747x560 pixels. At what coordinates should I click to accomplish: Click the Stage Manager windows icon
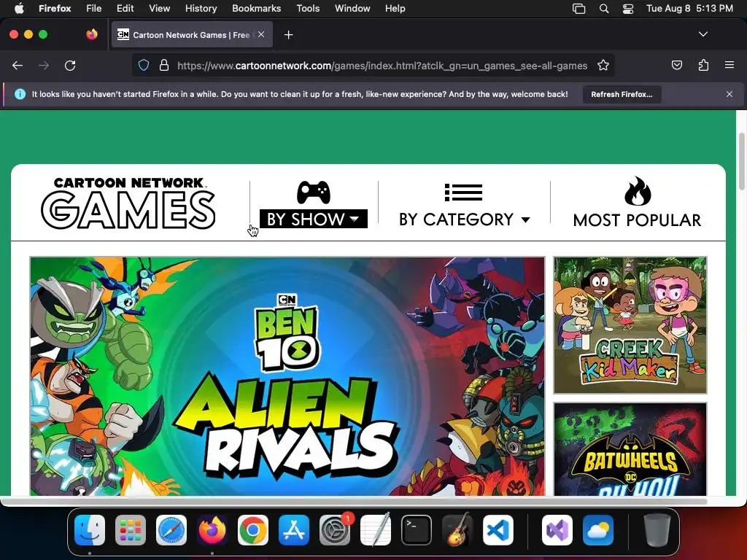[578, 9]
